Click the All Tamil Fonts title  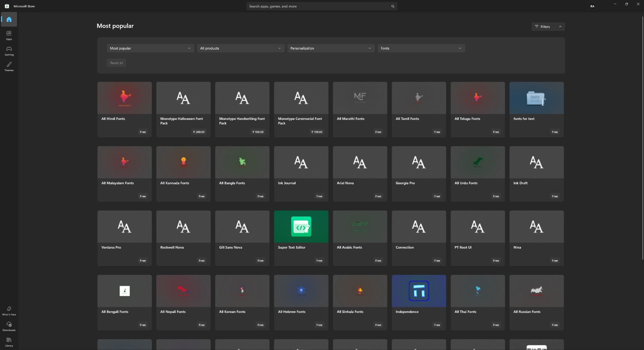(x=407, y=119)
